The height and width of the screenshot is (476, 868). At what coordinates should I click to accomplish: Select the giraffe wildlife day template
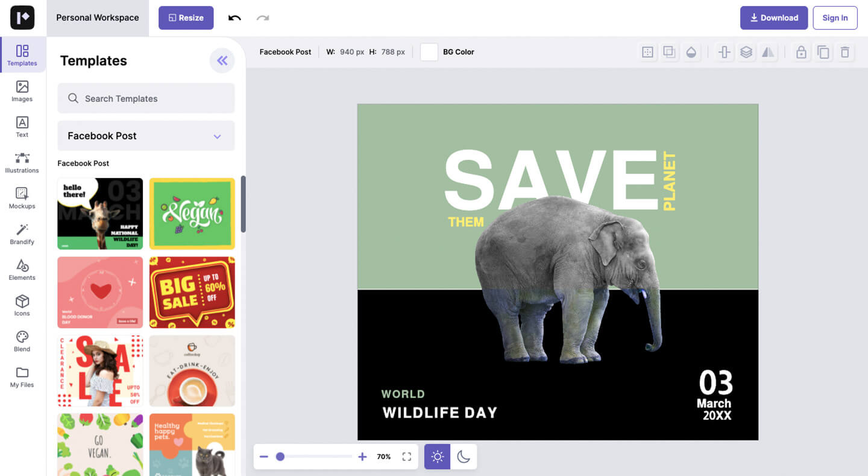click(x=100, y=214)
